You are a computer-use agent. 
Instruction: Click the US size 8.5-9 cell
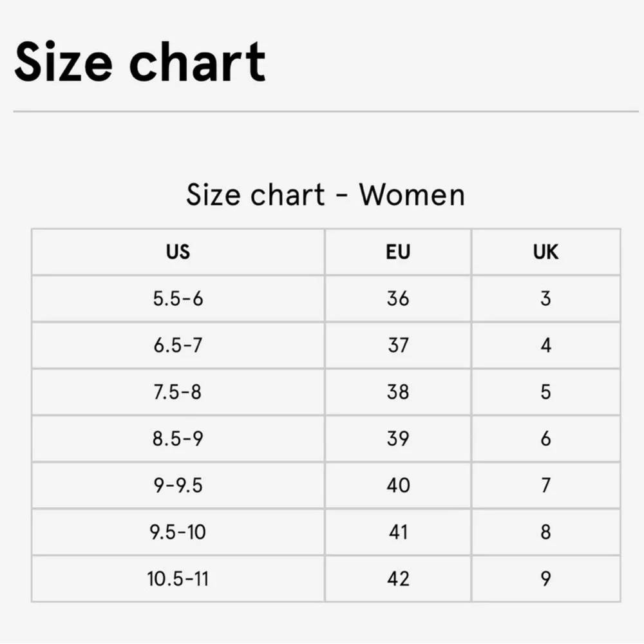click(x=178, y=439)
